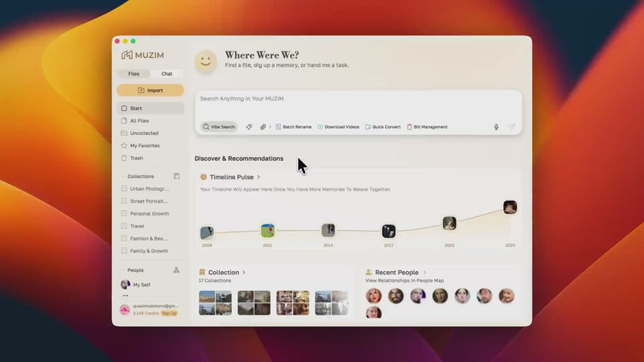Open My Favorites
Viewport: 644px width, 362px height.
pyautogui.click(x=151, y=146)
